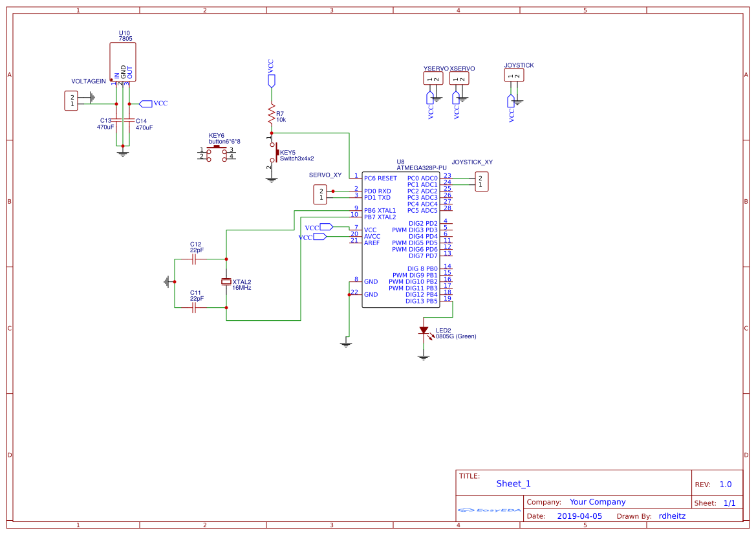Select the 7805 regulator U10

pyautogui.click(x=123, y=61)
